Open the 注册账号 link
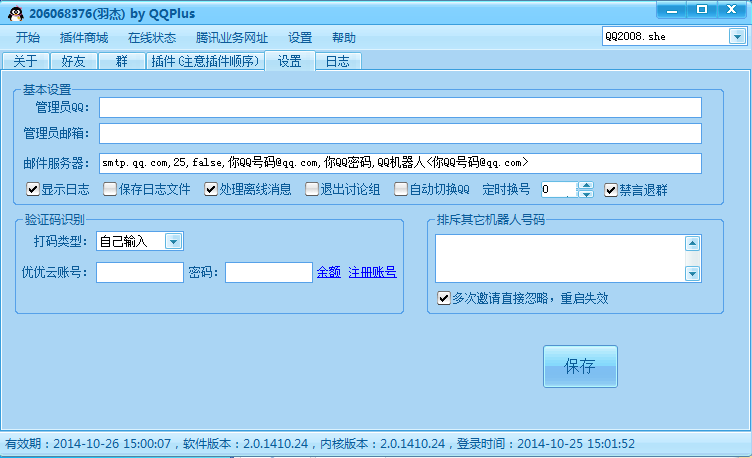This screenshot has height=458, width=752. click(372, 272)
